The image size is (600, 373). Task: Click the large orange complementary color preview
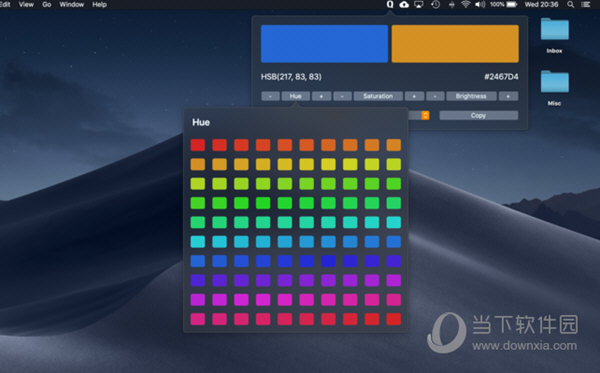(455, 44)
